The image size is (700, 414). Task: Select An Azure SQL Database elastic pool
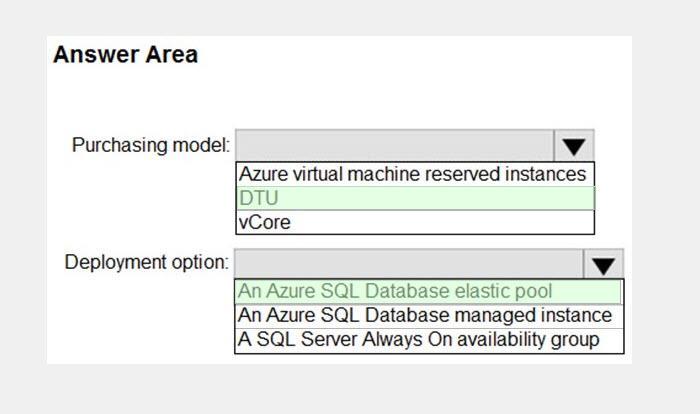(x=428, y=291)
